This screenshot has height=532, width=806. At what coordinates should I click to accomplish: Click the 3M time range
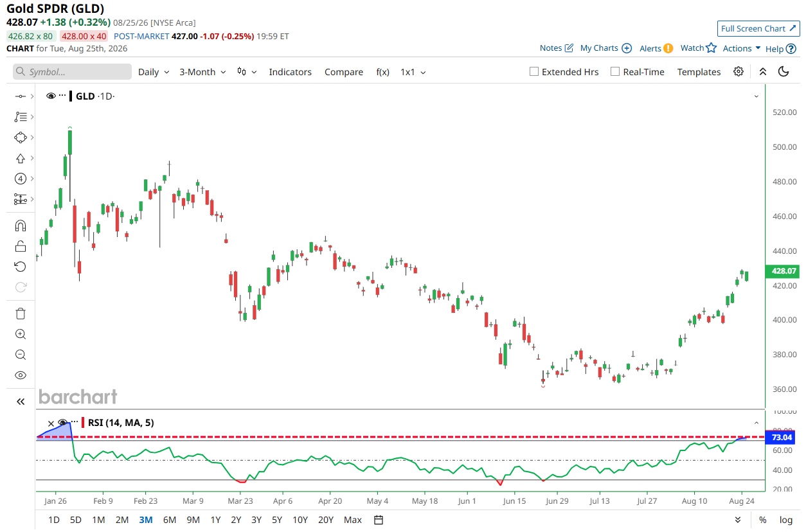pos(146,520)
